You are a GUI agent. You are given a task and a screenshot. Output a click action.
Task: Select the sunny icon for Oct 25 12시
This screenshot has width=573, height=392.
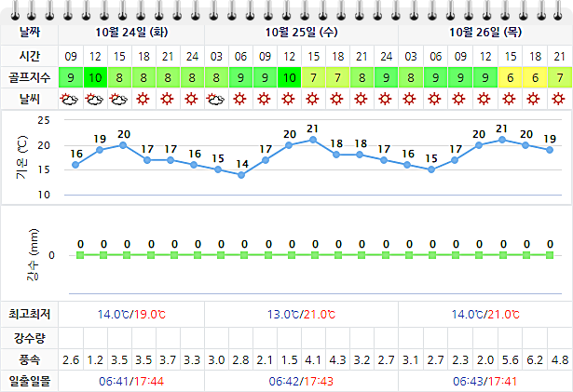[288, 99]
